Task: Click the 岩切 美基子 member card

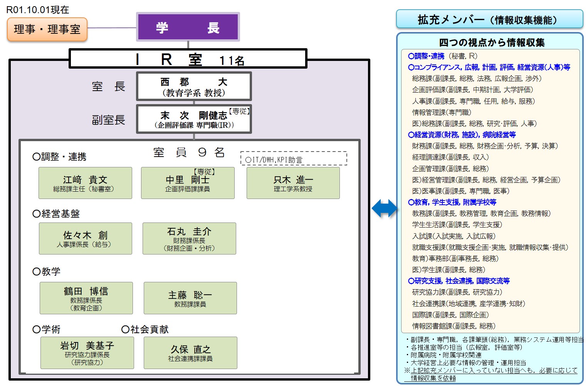Action: (87, 353)
